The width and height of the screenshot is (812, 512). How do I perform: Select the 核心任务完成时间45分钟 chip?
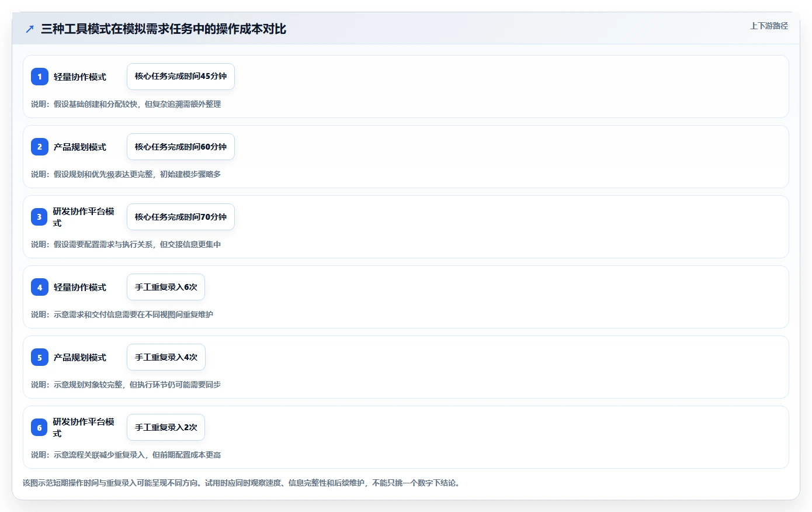[181, 77]
